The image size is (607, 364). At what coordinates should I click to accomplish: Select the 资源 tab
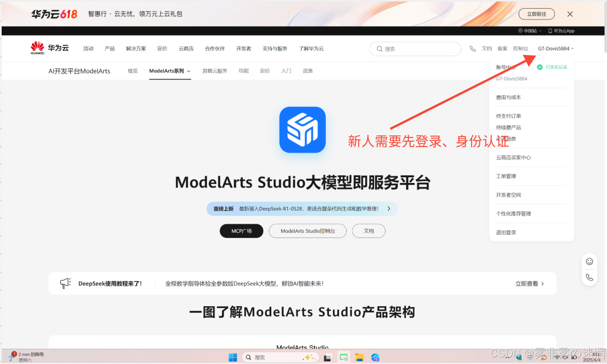click(307, 71)
